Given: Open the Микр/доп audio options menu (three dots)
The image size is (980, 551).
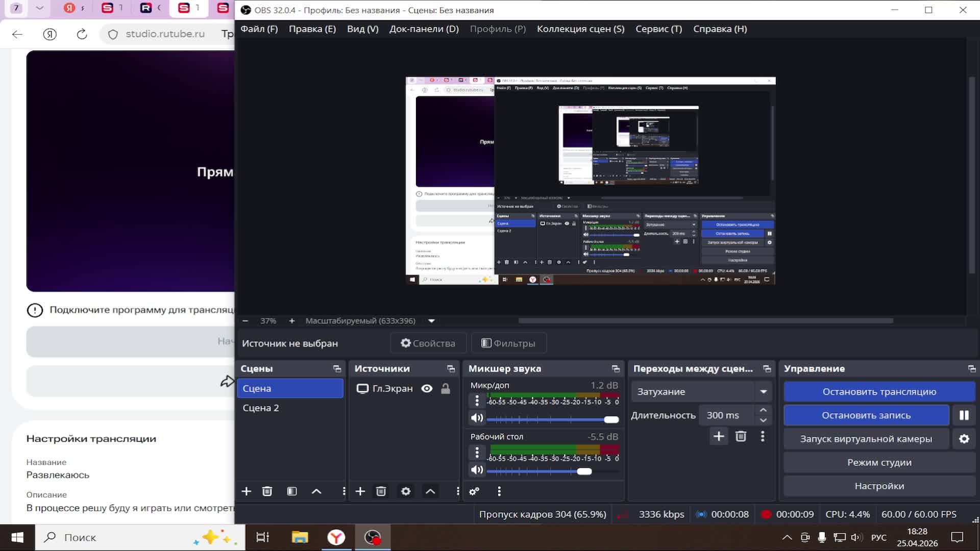Looking at the screenshot, I should [x=477, y=401].
